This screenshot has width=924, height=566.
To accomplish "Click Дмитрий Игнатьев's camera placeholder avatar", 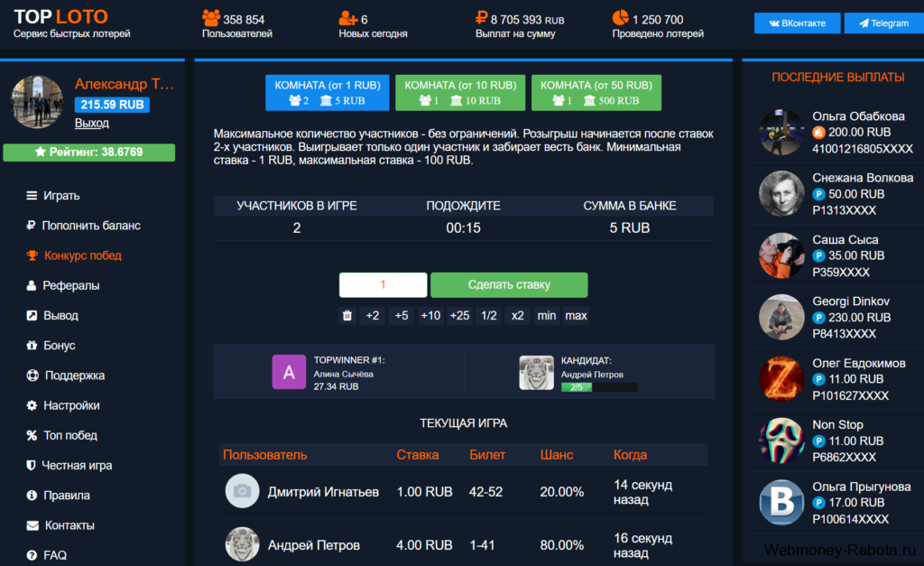I will [242, 491].
